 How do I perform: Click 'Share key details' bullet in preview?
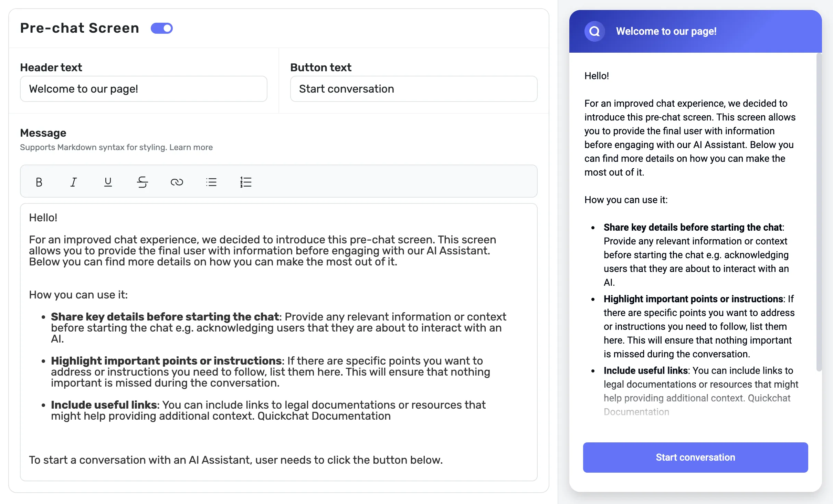coord(693,227)
